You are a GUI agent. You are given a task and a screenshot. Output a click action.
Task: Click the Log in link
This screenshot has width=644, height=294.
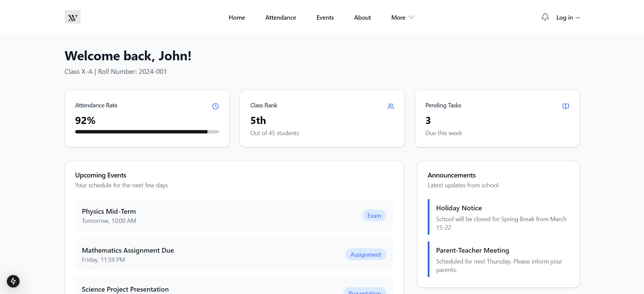[x=568, y=18]
